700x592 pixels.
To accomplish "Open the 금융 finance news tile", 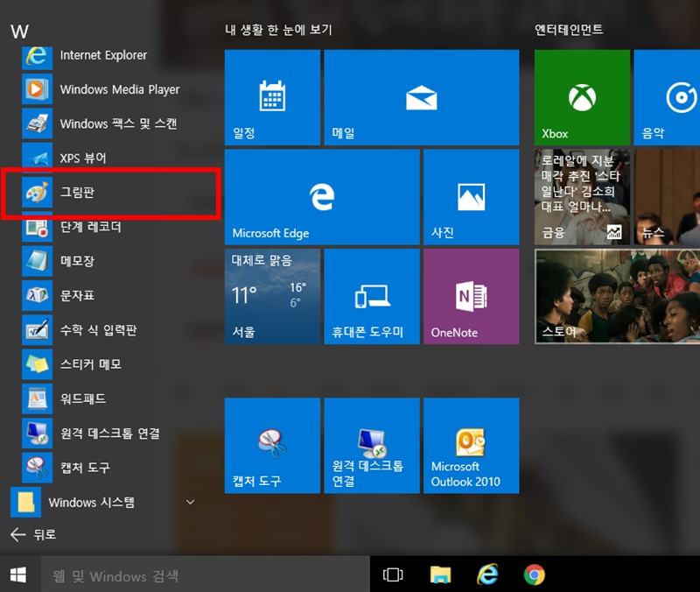I will coord(582,197).
